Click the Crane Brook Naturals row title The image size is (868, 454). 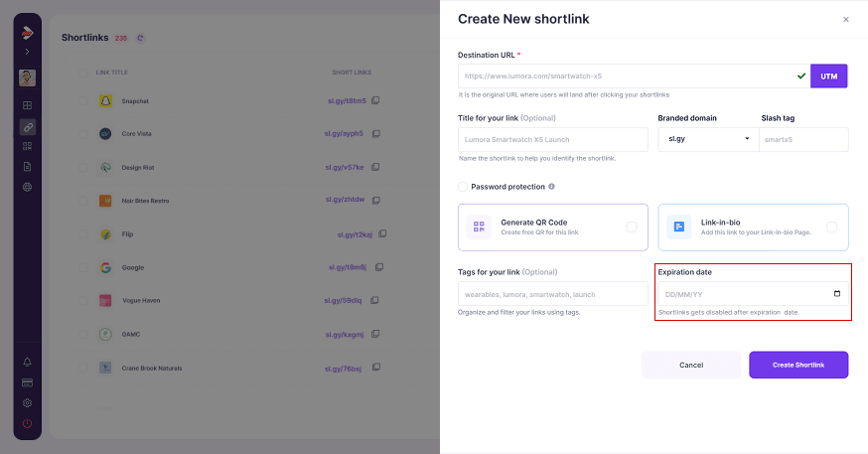pyautogui.click(x=152, y=369)
